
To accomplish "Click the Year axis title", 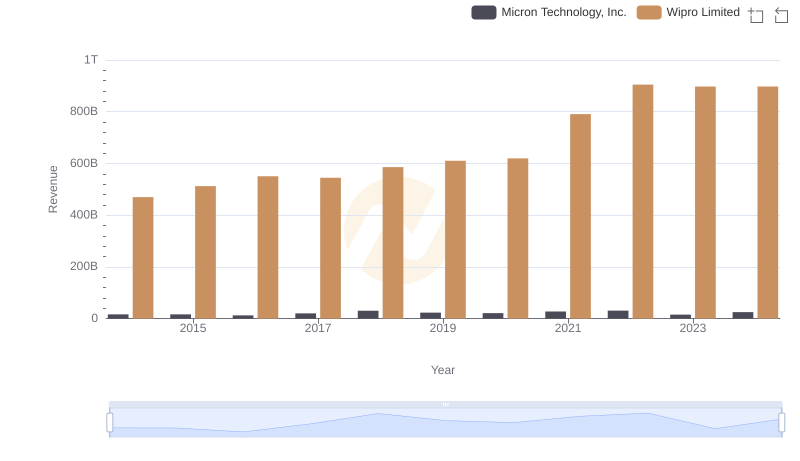I will click(443, 370).
